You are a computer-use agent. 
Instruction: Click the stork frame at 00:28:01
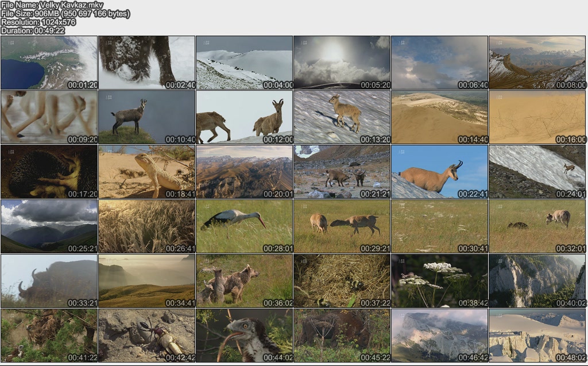[x=245, y=226]
